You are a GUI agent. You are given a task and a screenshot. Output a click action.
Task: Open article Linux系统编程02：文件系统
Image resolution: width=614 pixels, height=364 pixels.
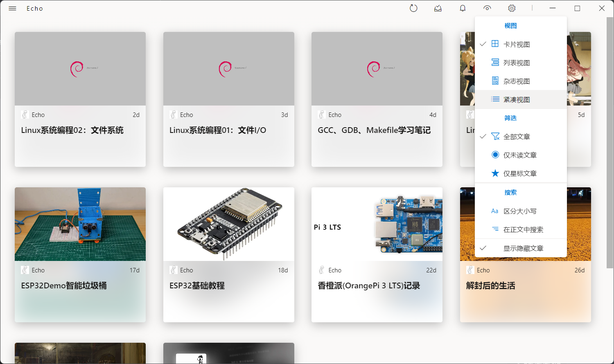pyautogui.click(x=72, y=130)
